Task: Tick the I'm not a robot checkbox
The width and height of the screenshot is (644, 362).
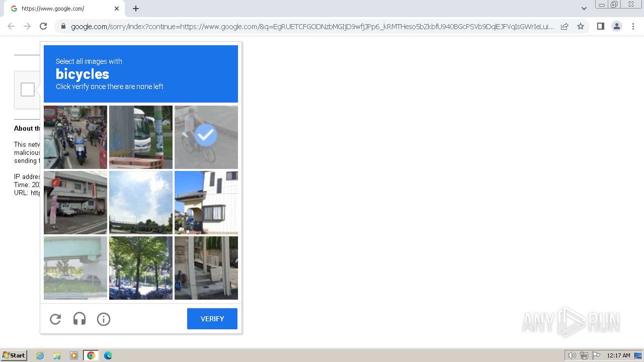Action: tap(28, 89)
